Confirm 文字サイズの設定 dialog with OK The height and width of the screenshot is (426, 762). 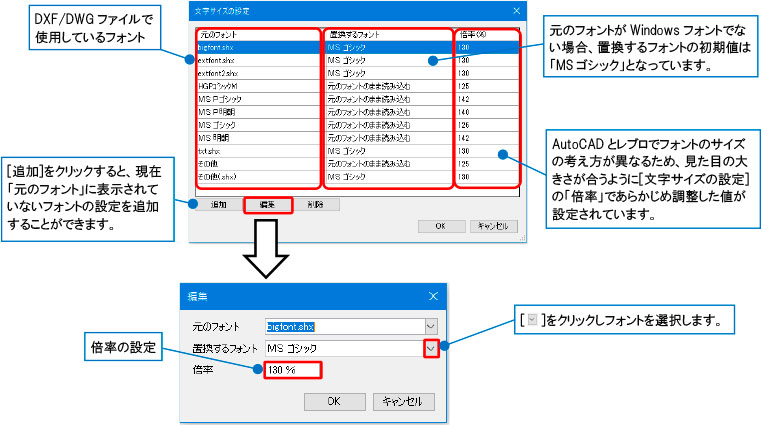[439, 226]
